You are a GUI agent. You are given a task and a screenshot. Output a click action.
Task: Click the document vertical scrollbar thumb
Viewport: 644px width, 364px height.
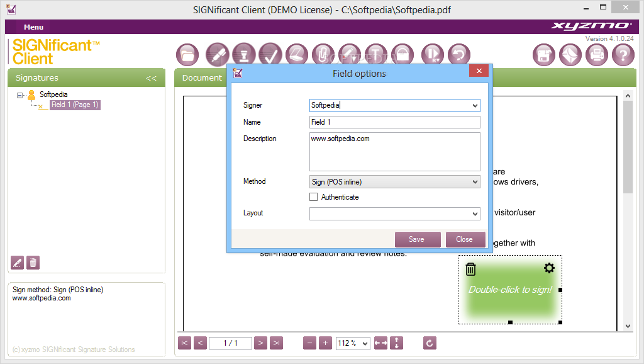pyautogui.click(x=628, y=147)
